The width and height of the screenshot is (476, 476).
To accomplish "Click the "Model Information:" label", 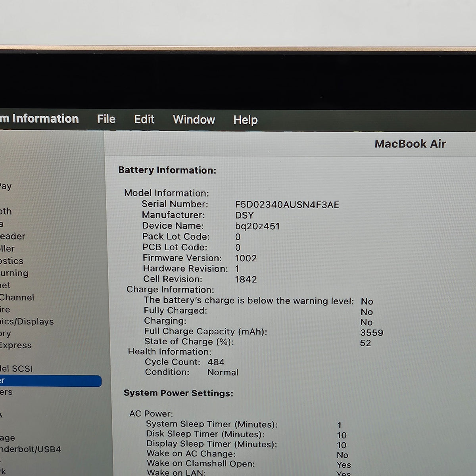I will click(167, 193).
